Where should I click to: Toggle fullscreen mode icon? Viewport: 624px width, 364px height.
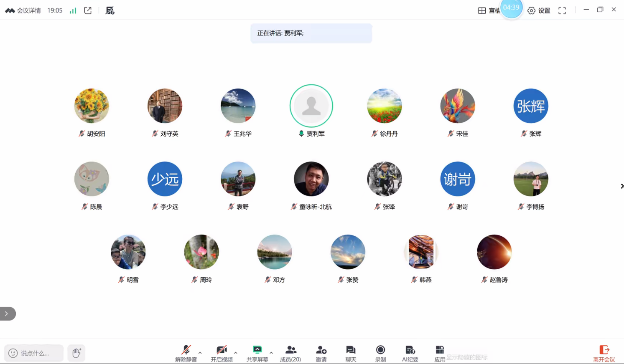562,11
